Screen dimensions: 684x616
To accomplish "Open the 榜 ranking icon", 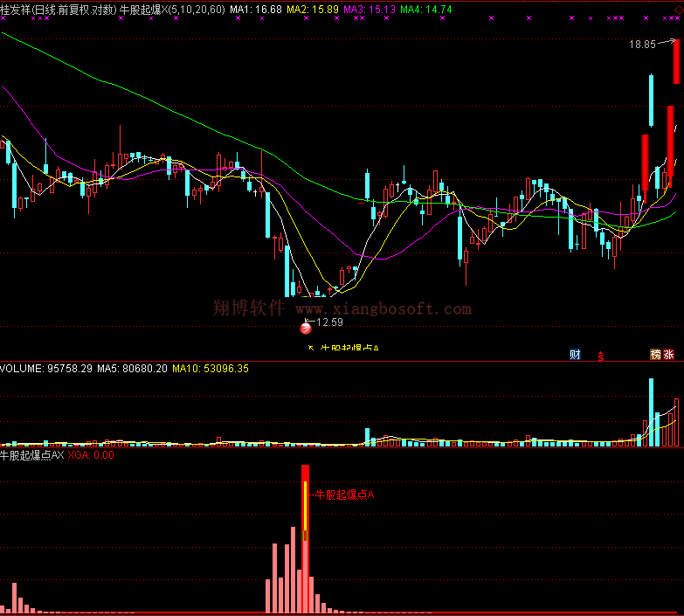I will [x=654, y=354].
